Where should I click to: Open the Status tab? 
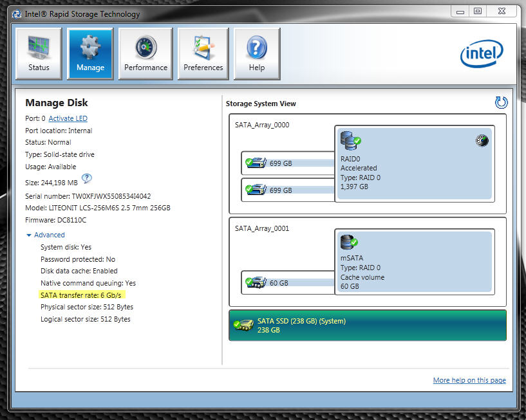[x=39, y=54]
